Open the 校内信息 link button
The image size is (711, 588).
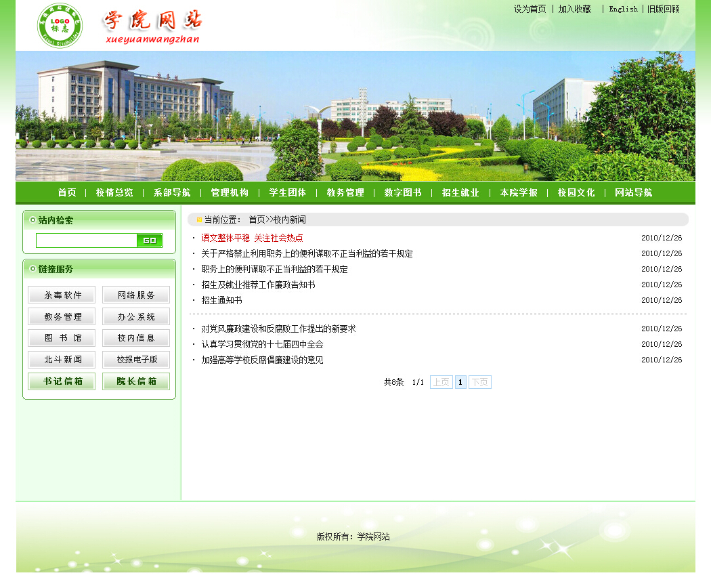point(136,338)
